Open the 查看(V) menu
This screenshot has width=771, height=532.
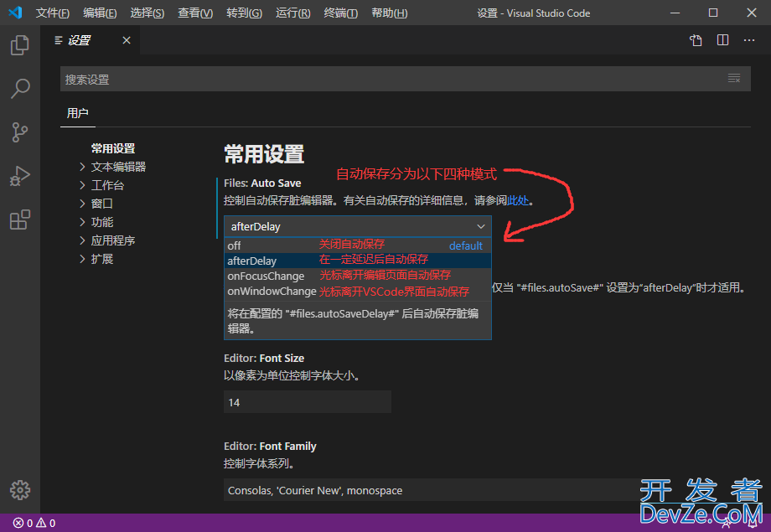pos(195,13)
